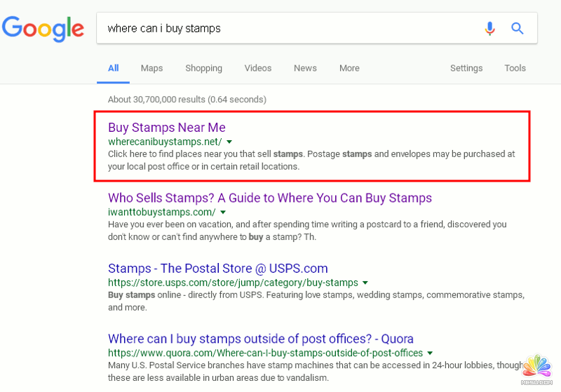Image resolution: width=561 pixels, height=392 pixels.
Task: Open the Who Sells Stamps guide link
Action: pyautogui.click(x=270, y=198)
